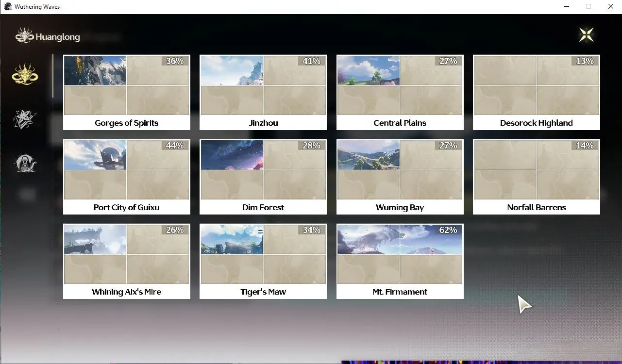Close the Wuthering Waves window
Viewport: 622px width, 364px height.
point(611,7)
